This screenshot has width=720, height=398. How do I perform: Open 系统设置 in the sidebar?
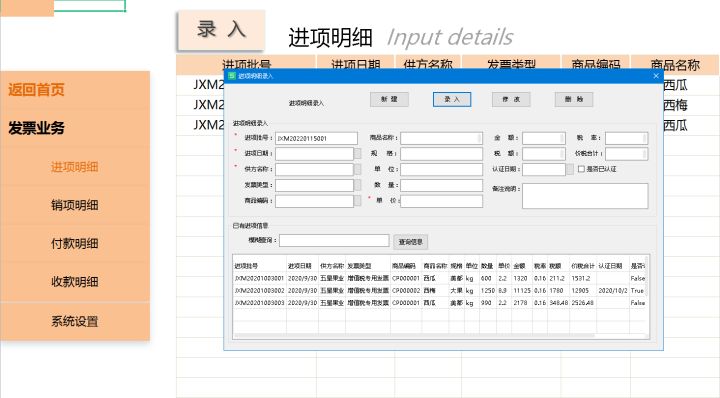(x=75, y=321)
